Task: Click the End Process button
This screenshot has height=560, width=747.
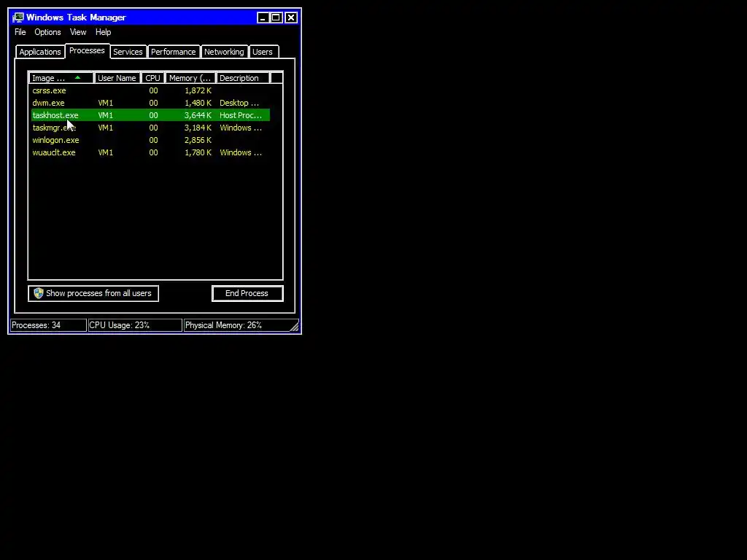Action: [x=247, y=293]
